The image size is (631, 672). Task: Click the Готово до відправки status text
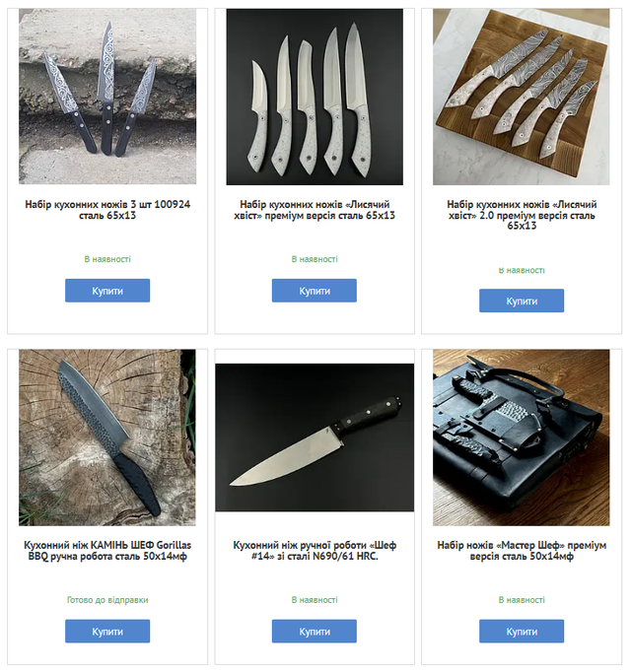[107, 599]
